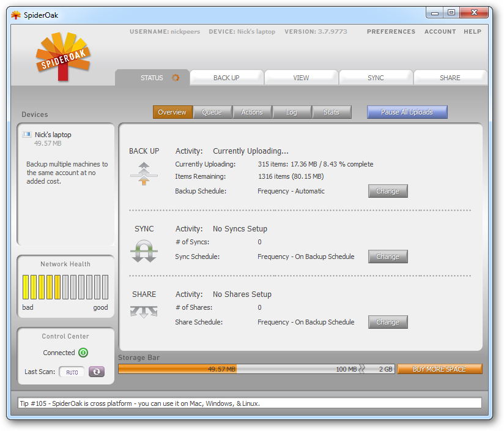Open PREFERENCES
Viewport: 504px width, 431px height.
391,31
